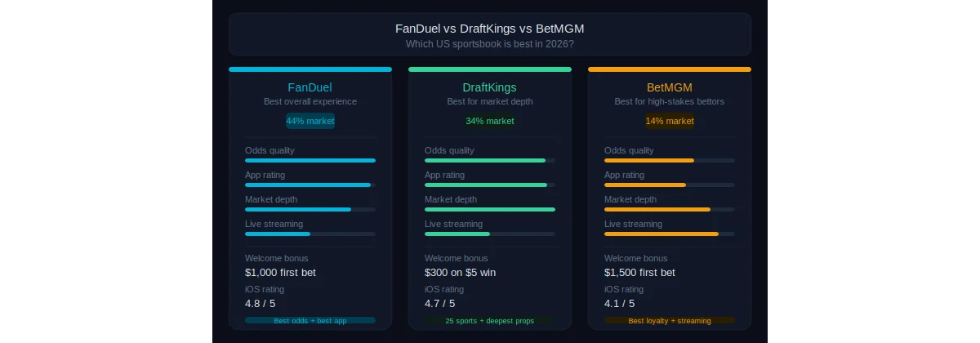The image size is (980, 343).
Task: Click BetMGM's App rating bar
Action: click(670, 185)
